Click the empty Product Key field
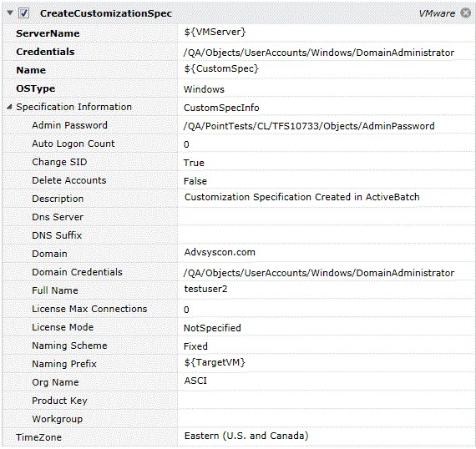Screen dimensions: 476x449 click(x=327, y=401)
